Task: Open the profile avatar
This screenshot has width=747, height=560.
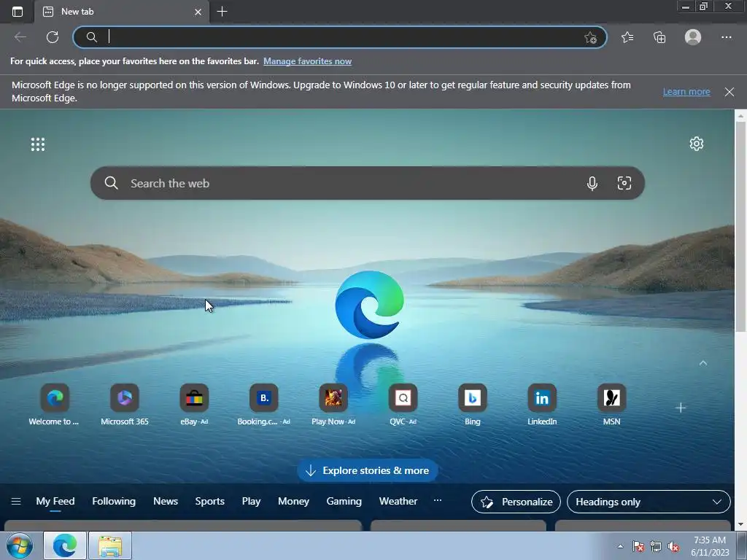Action: 693,37
